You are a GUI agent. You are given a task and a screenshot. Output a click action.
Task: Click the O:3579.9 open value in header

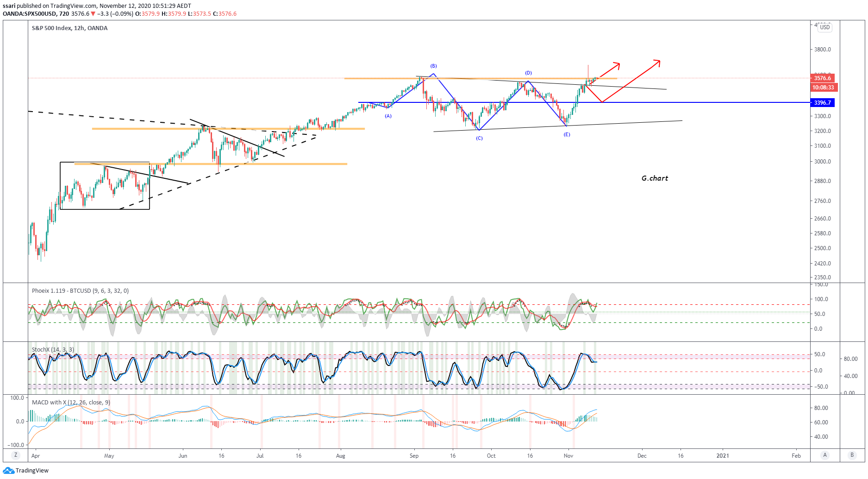click(147, 14)
